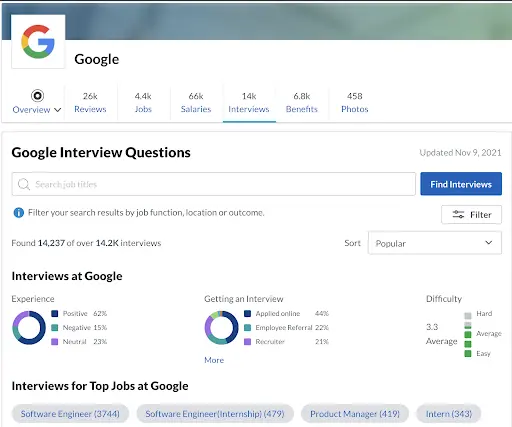Screen dimensions: 512x427
Task: Click the Hard difficulty gray square
Action: (468, 316)
